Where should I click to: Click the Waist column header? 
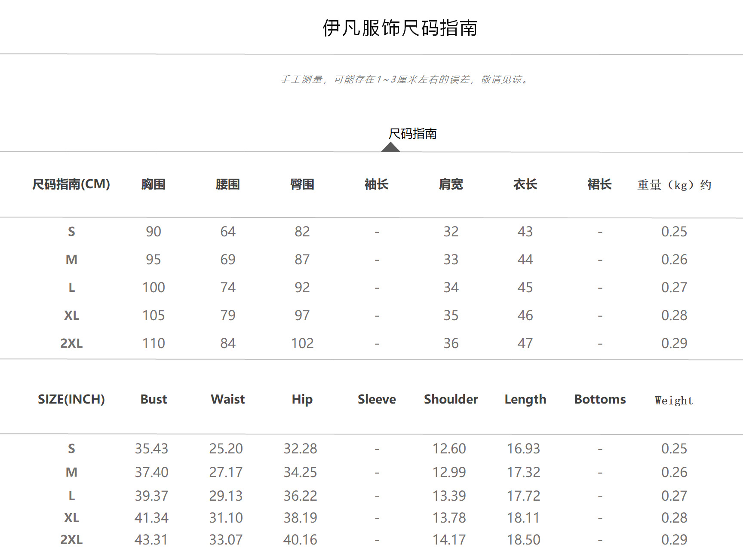pyautogui.click(x=228, y=399)
